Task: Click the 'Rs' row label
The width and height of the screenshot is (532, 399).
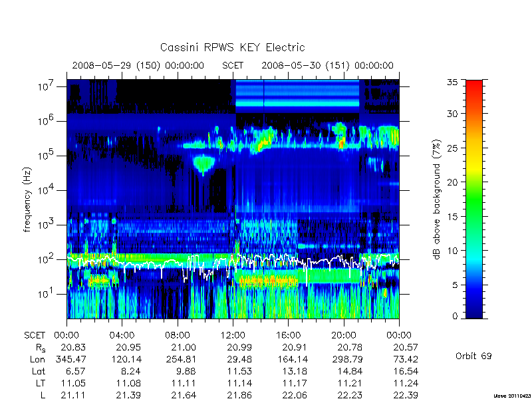Action: (x=41, y=348)
